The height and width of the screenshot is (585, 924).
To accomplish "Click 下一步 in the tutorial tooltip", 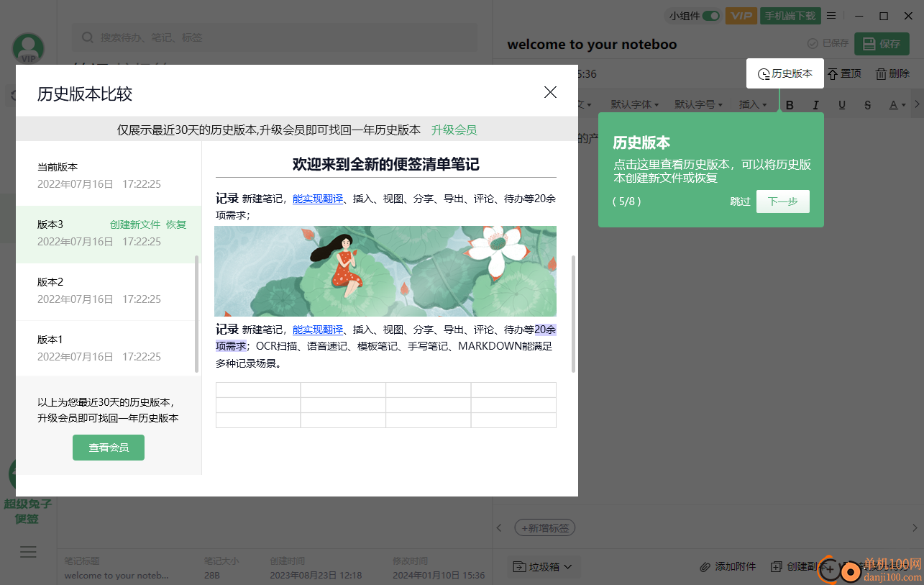I will [783, 201].
